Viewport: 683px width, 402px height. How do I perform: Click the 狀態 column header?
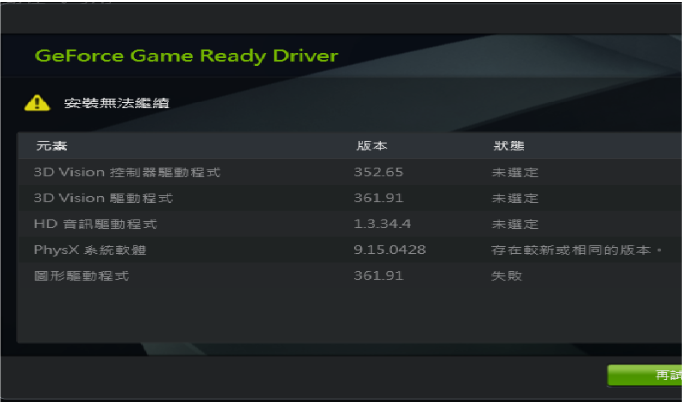(x=509, y=146)
